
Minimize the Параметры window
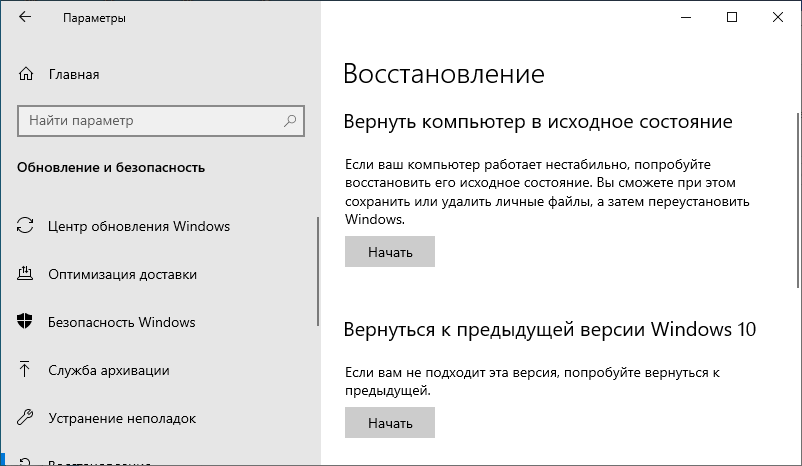(x=686, y=18)
